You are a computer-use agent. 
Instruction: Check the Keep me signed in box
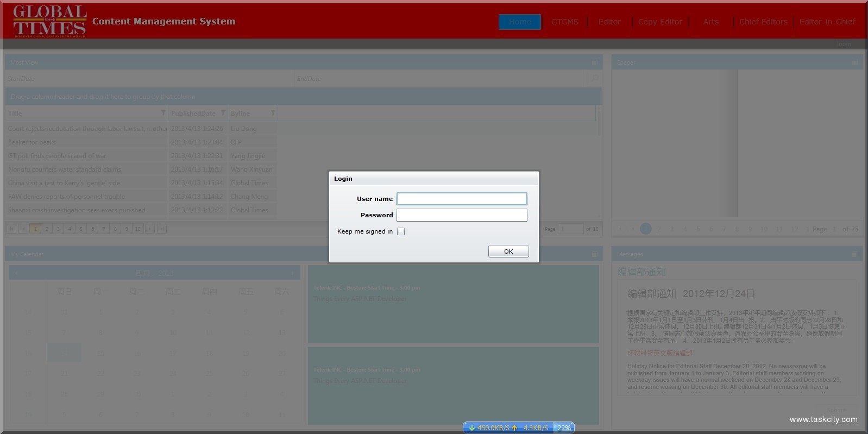click(401, 231)
